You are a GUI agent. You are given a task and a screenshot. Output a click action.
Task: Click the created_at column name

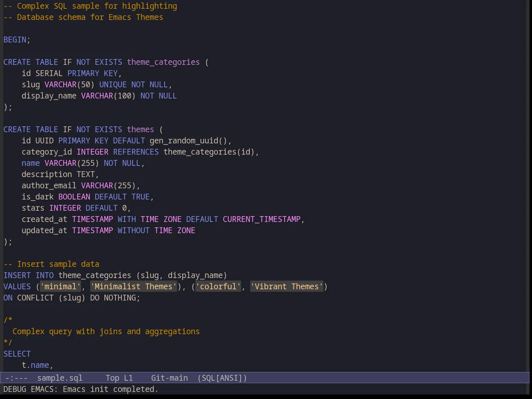click(44, 219)
